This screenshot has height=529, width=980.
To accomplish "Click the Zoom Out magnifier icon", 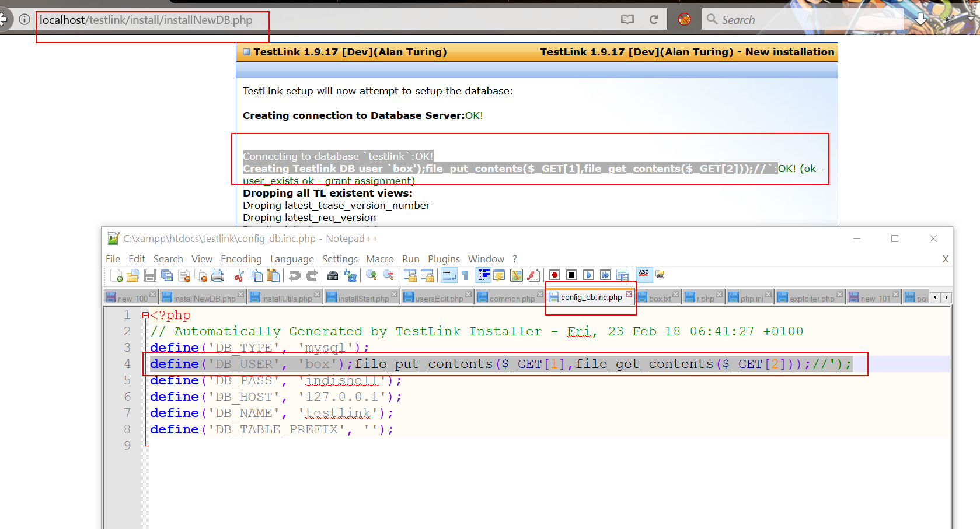I will click(x=388, y=275).
